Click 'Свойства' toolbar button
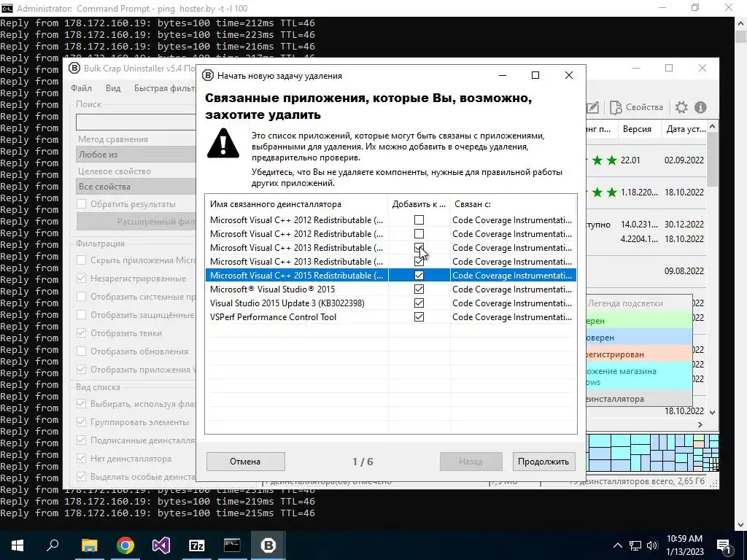Screen dimensions: 747x560 (636, 108)
